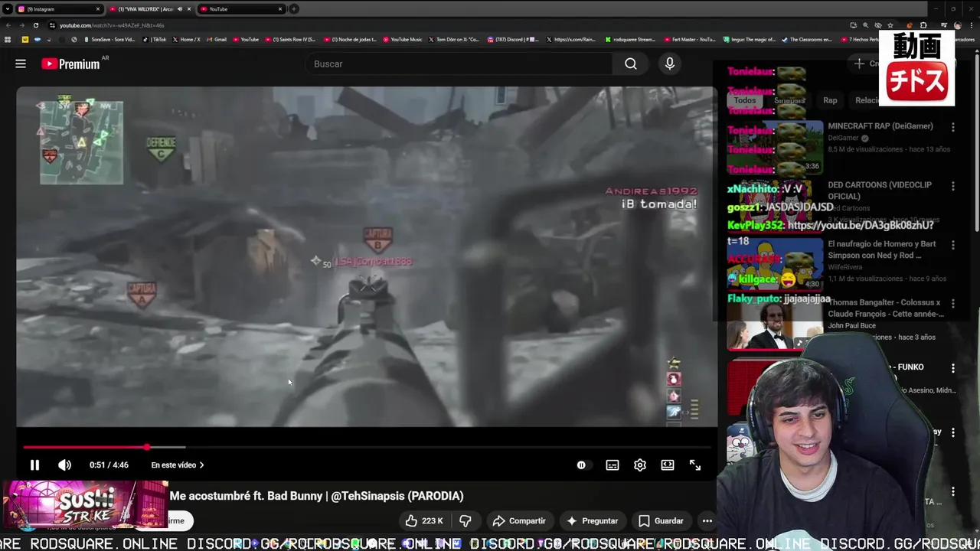
Task: View site information icon in address bar
Action: point(52,25)
